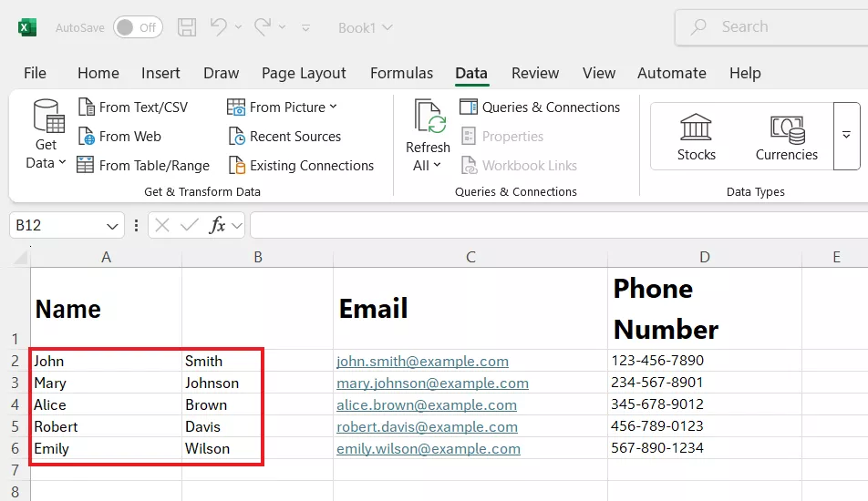This screenshot has width=868, height=501.
Task: Select the Stocks data type
Action: click(x=696, y=137)
